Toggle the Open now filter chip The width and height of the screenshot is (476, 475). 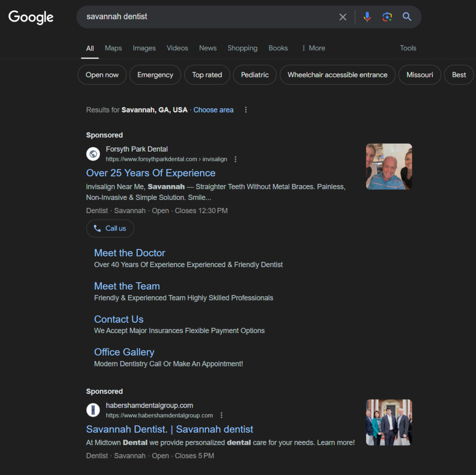(x=102, y=75)
